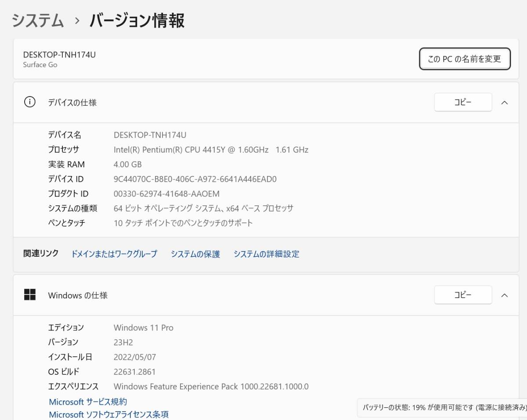Screen dimensions: 527x420
Task: Click the Surface Go model label
Action: pos(40,65)
